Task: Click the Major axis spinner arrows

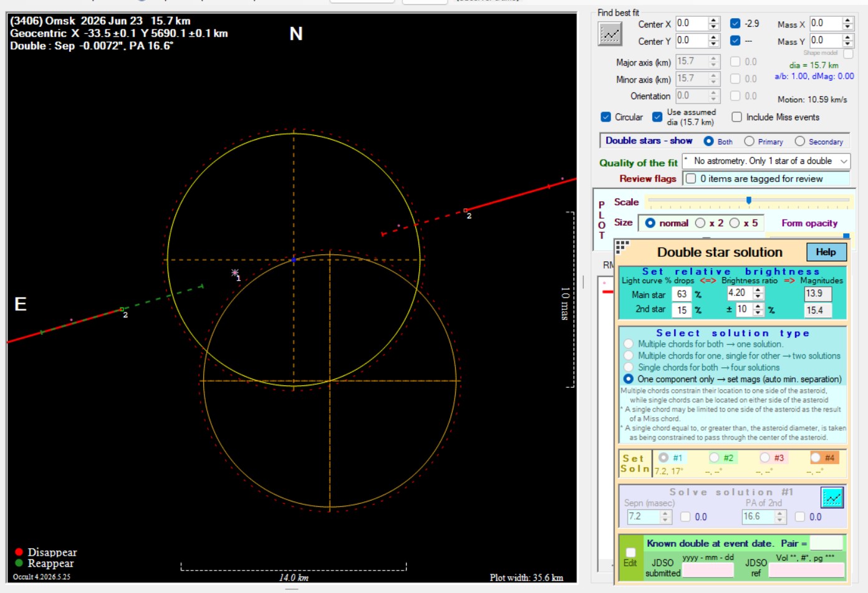Action: point(714,62)
